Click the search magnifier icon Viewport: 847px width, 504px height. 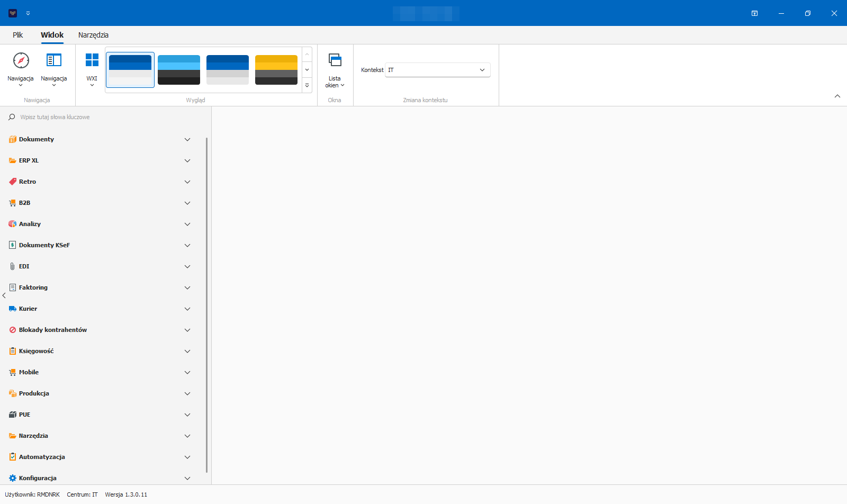(12, 117)
